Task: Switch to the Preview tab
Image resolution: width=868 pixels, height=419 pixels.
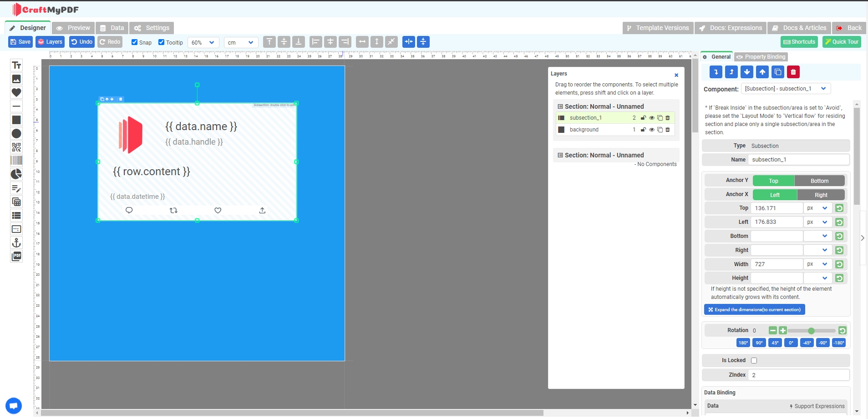Action: [73, 28]
